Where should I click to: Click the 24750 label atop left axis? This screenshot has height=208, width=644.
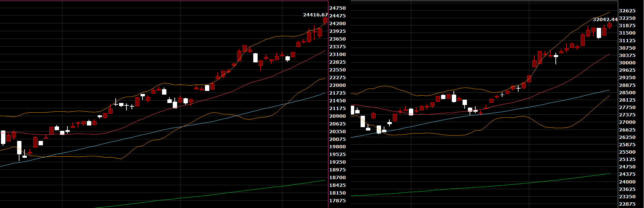click(337, 8)
